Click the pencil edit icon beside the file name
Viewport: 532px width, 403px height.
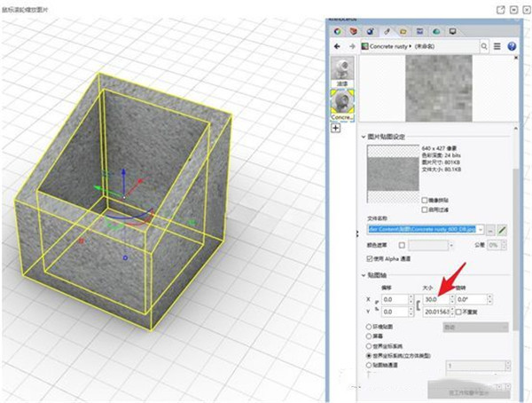(502, 230)
